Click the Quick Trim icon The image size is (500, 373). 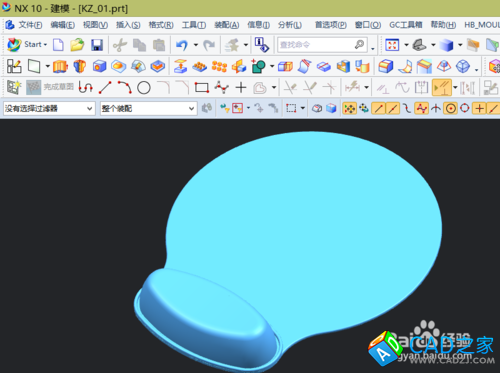(290, 88)
